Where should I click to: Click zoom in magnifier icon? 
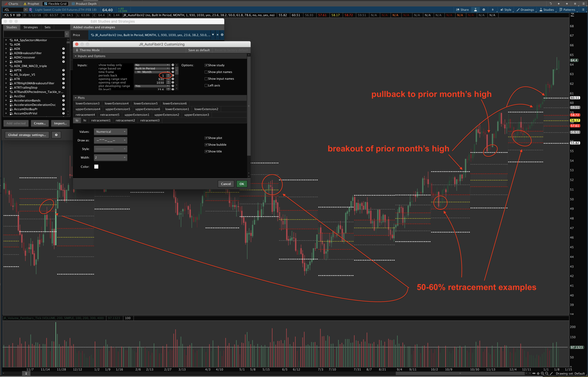click(x=542, y=373)
